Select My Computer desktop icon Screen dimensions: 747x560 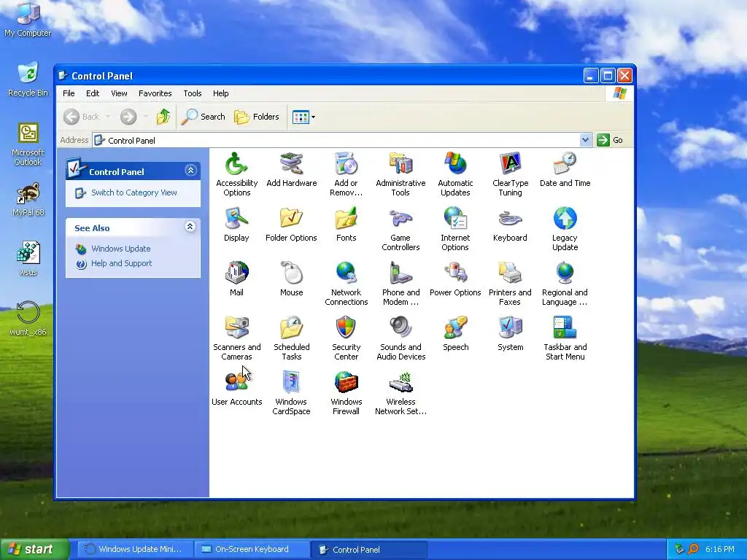[28, 19]
